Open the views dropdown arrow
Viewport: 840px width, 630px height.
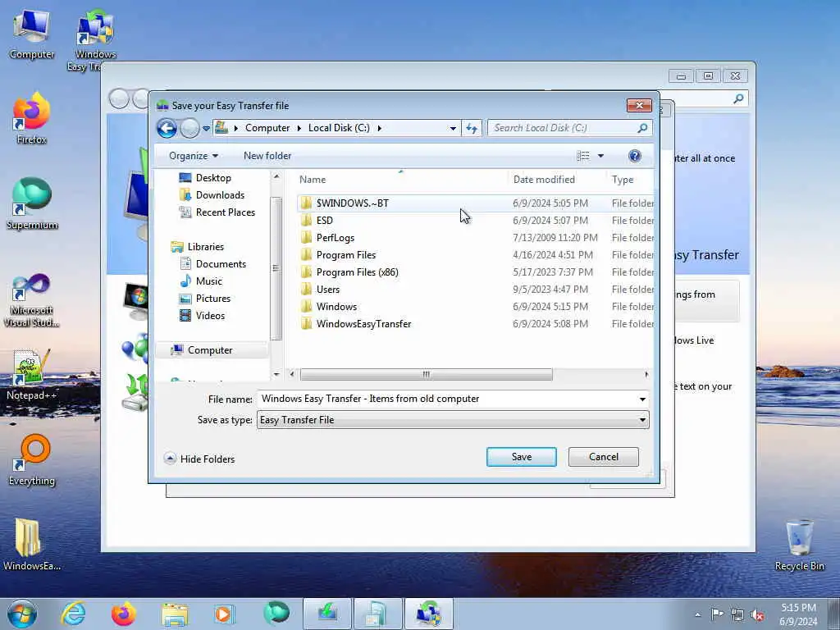(x=600, y=156)
